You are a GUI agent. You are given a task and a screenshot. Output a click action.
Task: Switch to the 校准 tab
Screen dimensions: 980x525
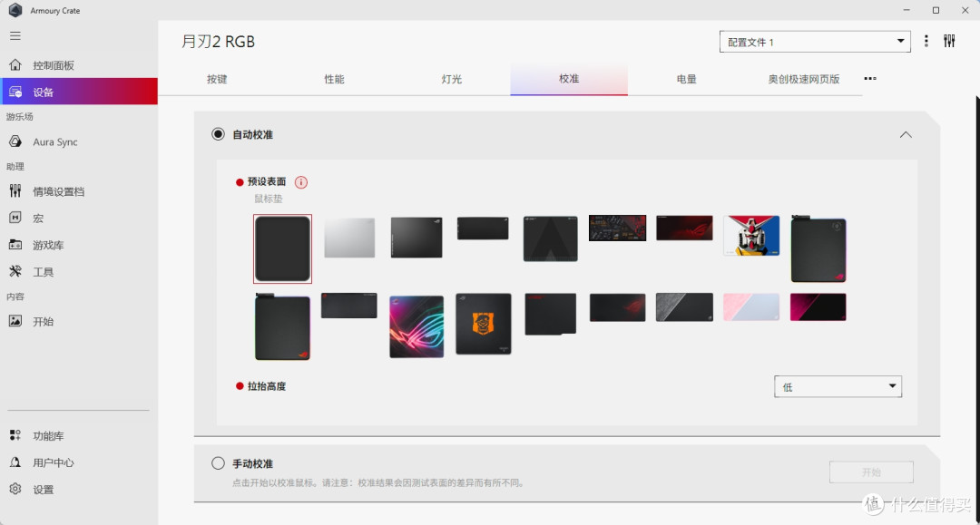point(569,79)
